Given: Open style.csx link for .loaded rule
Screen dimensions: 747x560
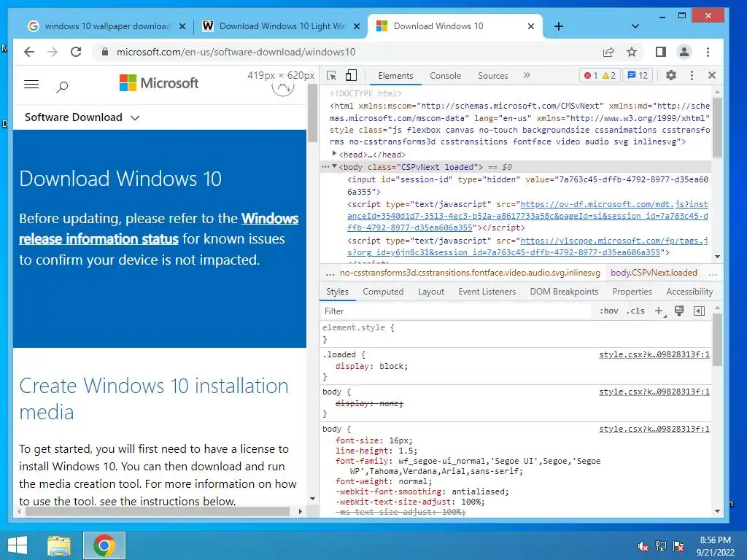Looking at the screenshot, I should [654, 354].
